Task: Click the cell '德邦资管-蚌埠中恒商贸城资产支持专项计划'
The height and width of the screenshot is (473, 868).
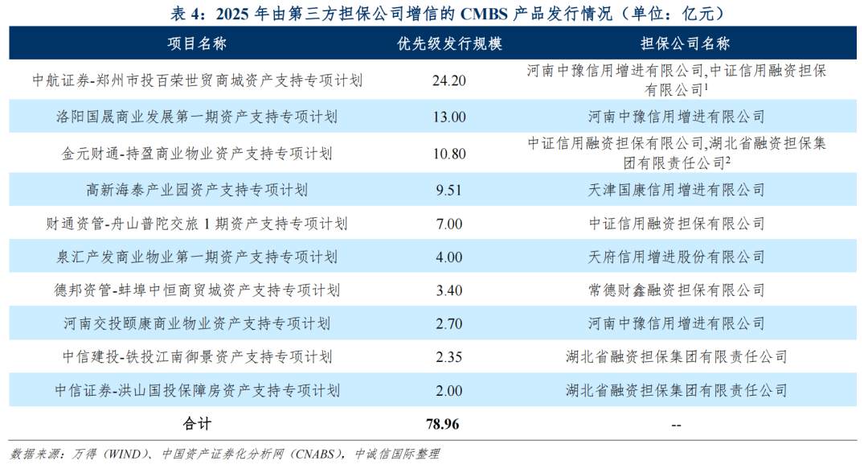Action: [x=197, y=290]
